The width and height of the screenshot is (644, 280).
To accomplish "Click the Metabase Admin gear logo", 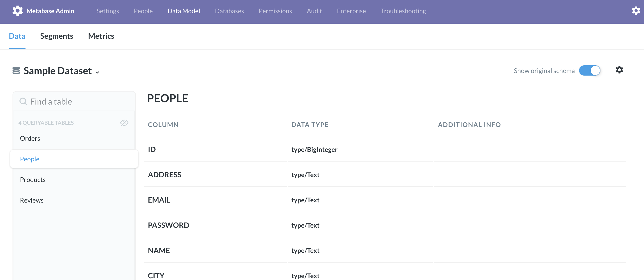I will pos(17,11).
